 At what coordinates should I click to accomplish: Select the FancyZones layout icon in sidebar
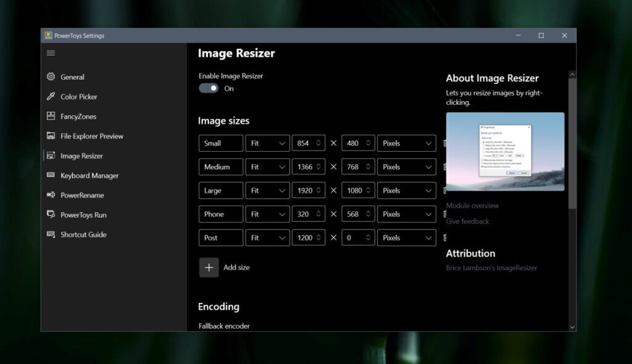[x=52, y=116]
